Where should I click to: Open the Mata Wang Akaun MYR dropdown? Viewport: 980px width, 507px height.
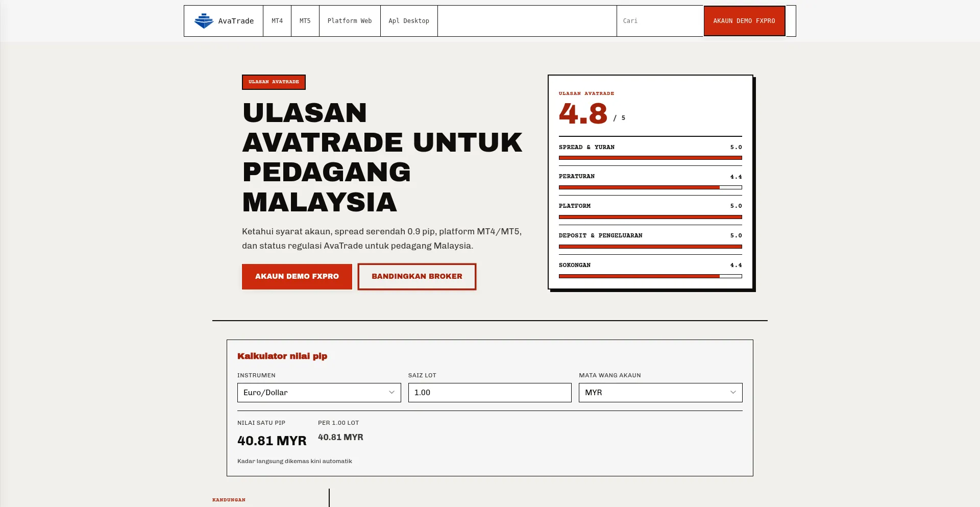click(x=660, y=393)
